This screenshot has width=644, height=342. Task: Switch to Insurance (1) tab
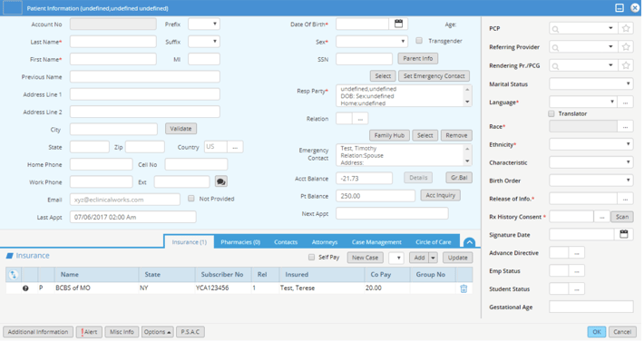coord(189,242)
